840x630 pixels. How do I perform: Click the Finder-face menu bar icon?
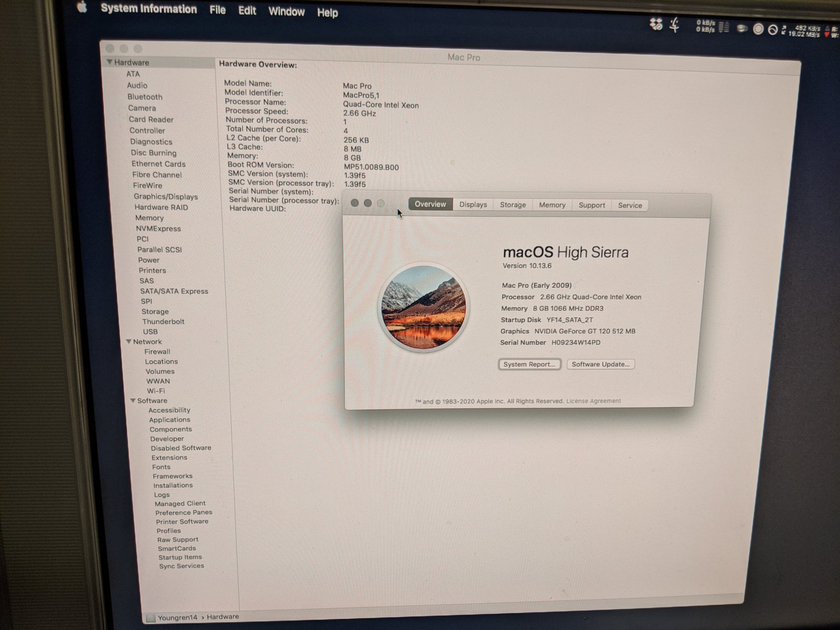tap(675, 25)
